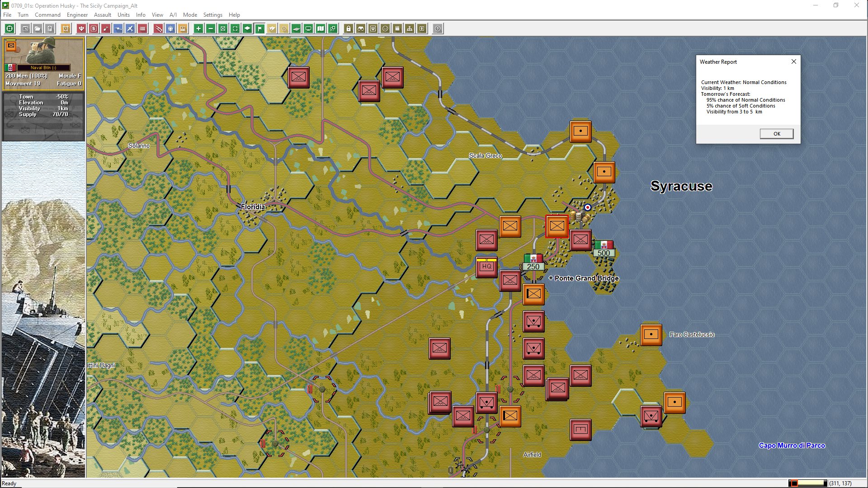
Task: Click the folded map toolbar icon
Action: point(321,28)
